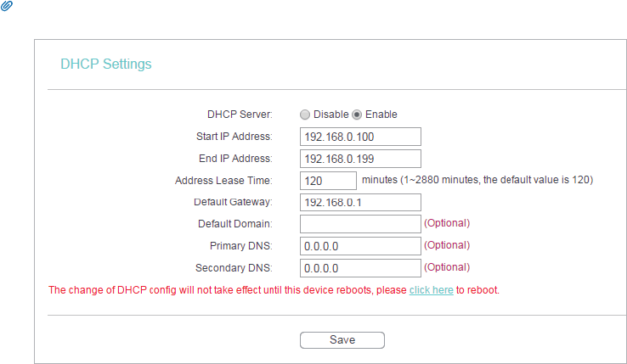Click the 'Primary DNS:' label
627x364 pixels.
click(x=241, y=246)
